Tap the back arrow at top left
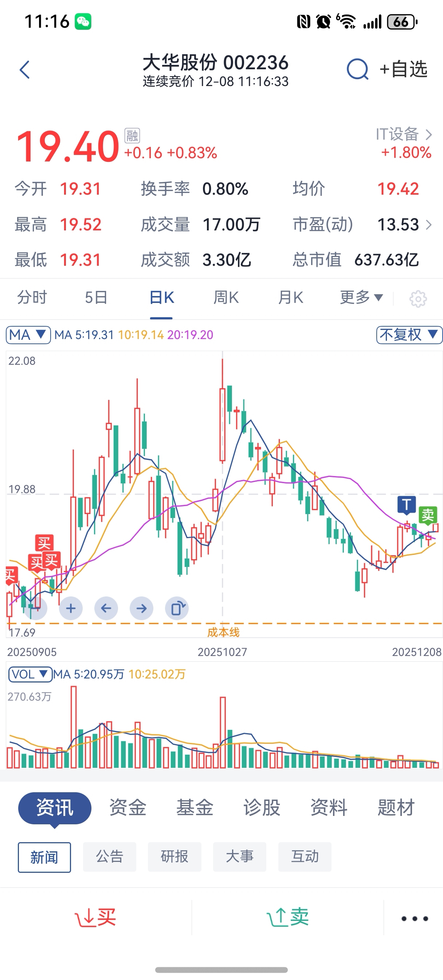 25,70
